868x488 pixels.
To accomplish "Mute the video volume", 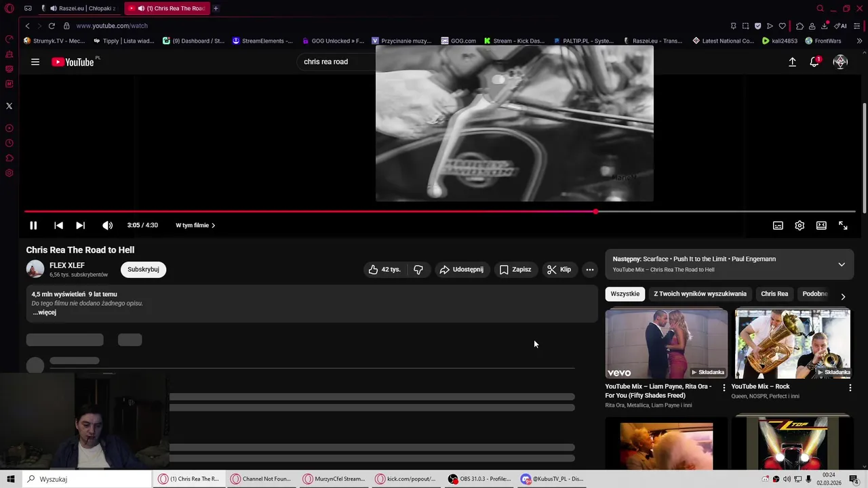I will click(107, 225).
